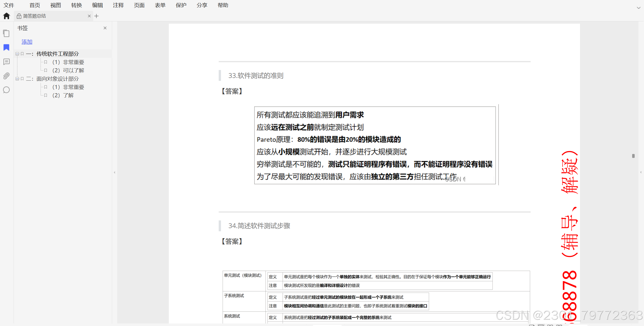644x326 pixels.
Task: Open the search circle icon in sidebar
Action: click(6, 90)
